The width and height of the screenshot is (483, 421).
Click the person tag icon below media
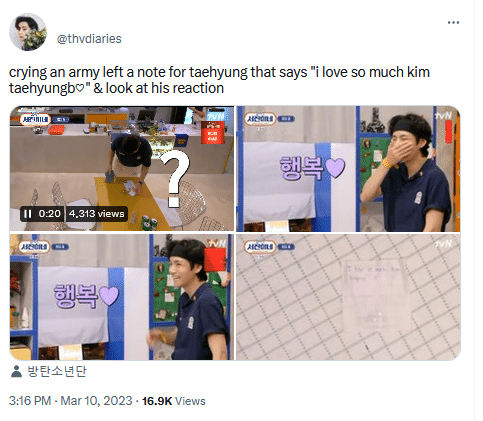point(16,371)
